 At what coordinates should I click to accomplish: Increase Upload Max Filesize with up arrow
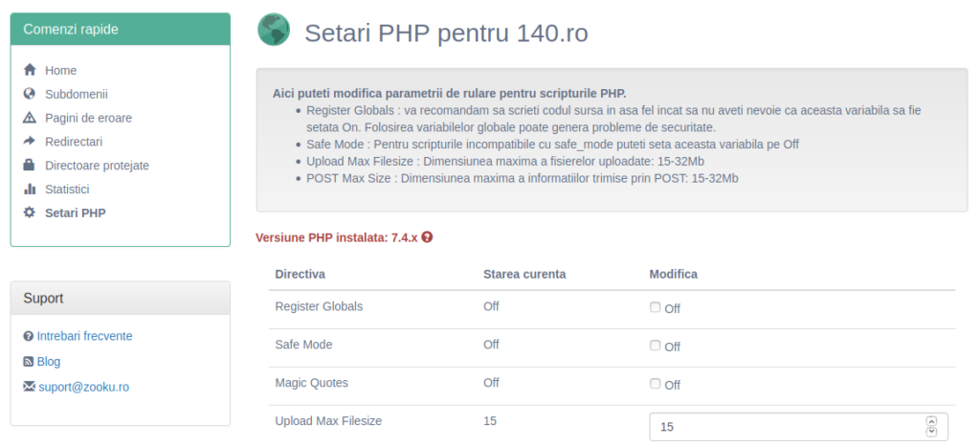931,421
